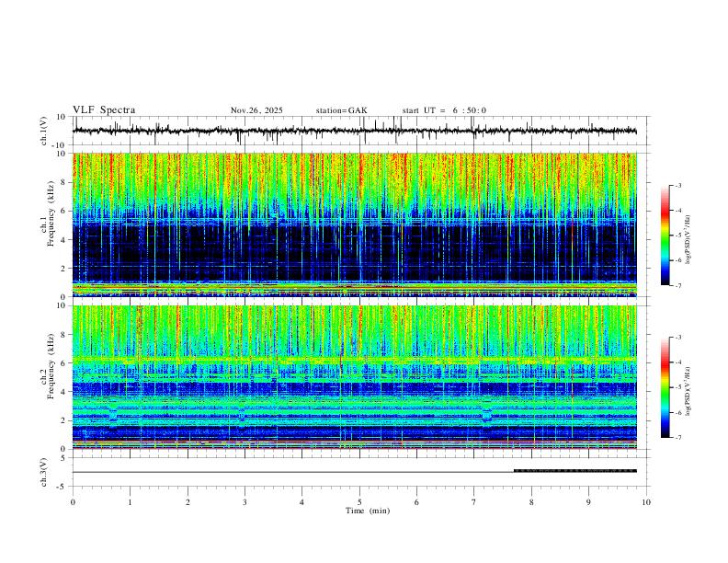Click the thick black segment of ch.3 trace
The width and height of the screenshot is (728, 563).
coord(575,471)
